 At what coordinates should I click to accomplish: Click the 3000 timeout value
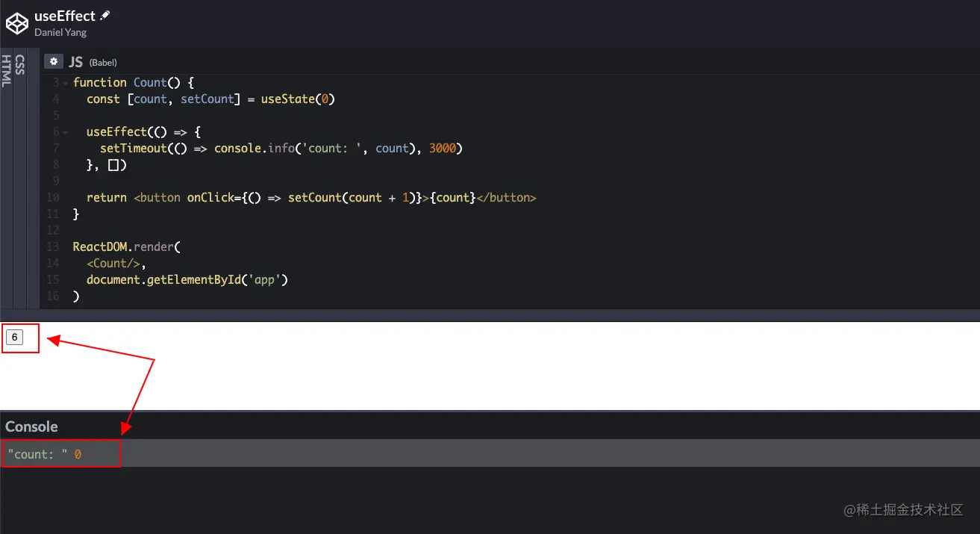click(x=443, y=148)
